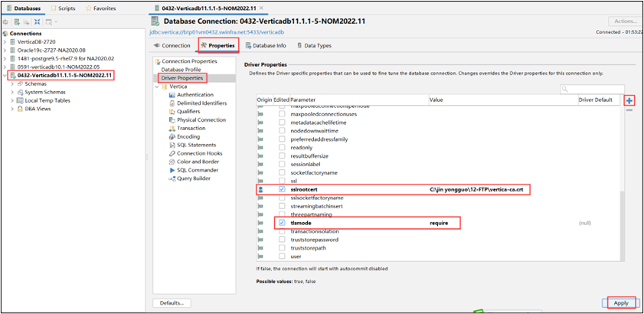Click the plus icon to add driver property
Screen dimensions: 644x314
point(629,101)
